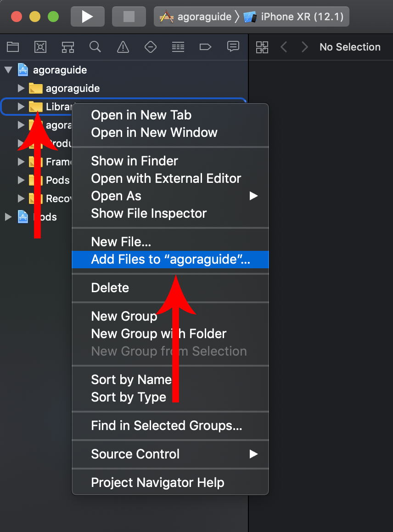The height and width of the screenshot is (532, 393).
Task: Go forward in editor history
Action: pos(305,47)
